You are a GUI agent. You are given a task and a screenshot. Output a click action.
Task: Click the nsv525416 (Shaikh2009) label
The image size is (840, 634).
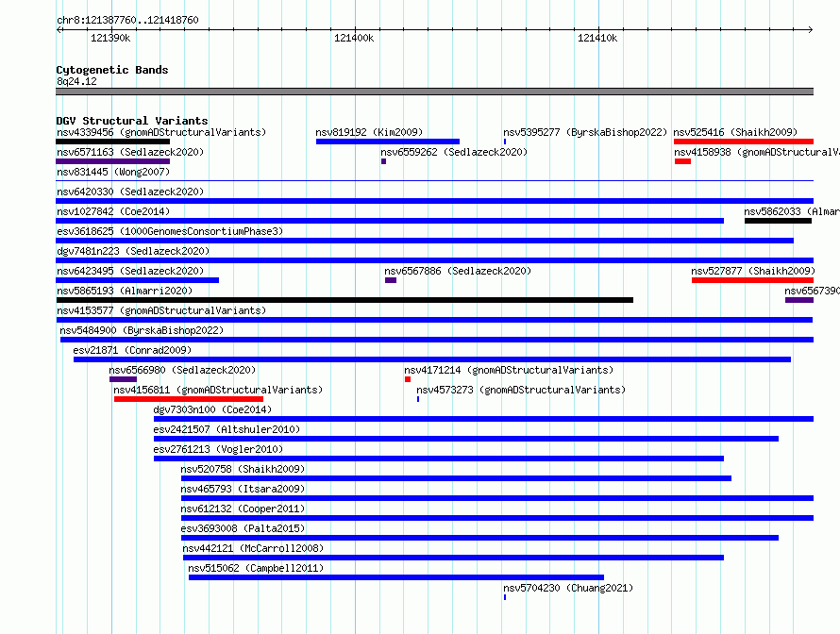(735, 132)
